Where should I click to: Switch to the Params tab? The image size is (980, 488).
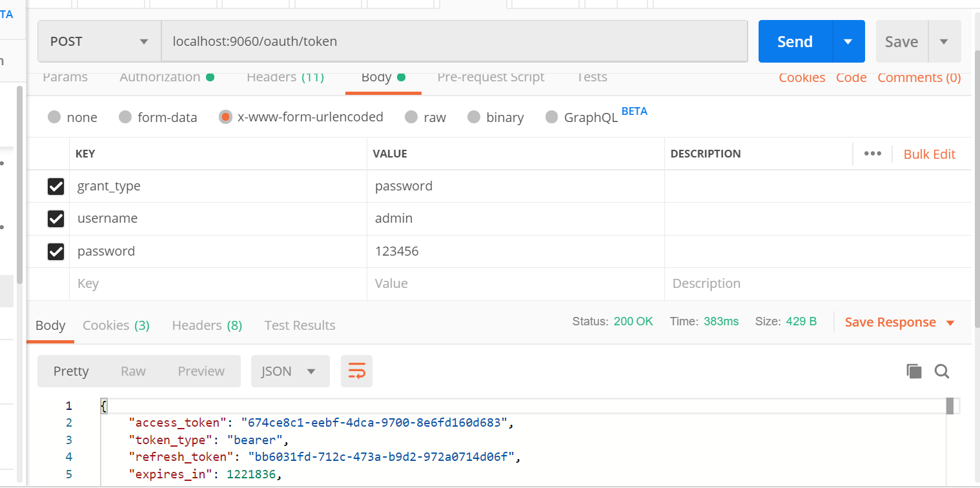pos(65,77)
